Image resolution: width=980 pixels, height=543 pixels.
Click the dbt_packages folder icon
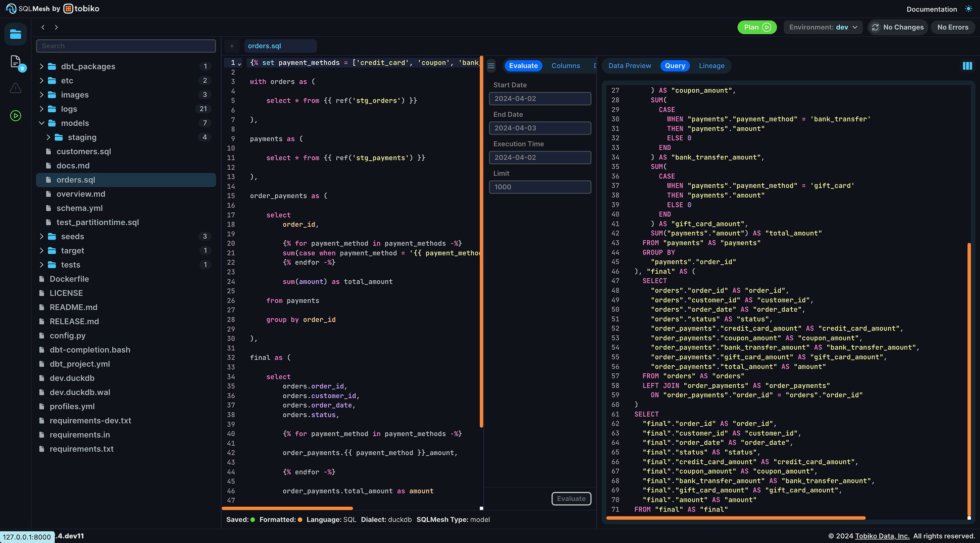pos(52,66)
